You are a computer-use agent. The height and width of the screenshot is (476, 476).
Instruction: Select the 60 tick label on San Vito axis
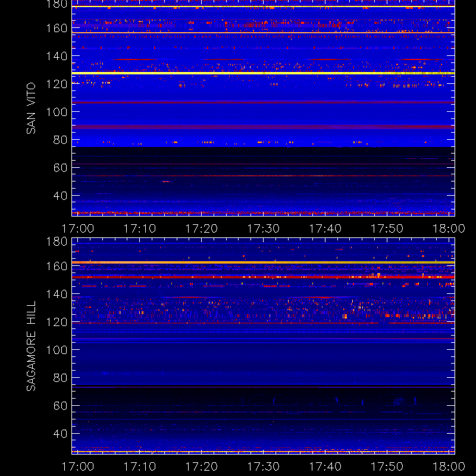tap(60, 168)
